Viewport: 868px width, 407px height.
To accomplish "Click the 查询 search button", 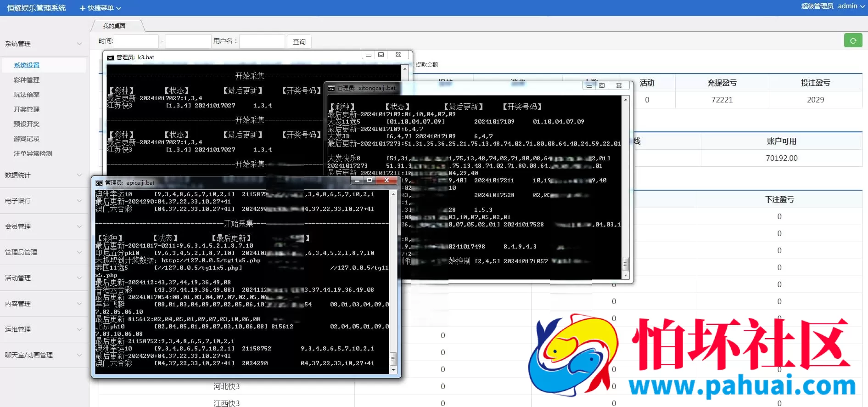I will [299, 42].
